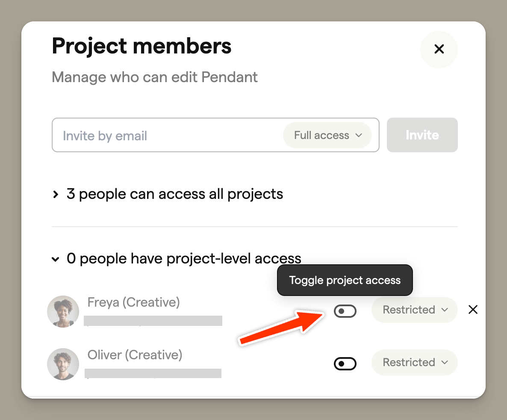Open Oliver's Restricted role dropdown

tap(414, 362)
